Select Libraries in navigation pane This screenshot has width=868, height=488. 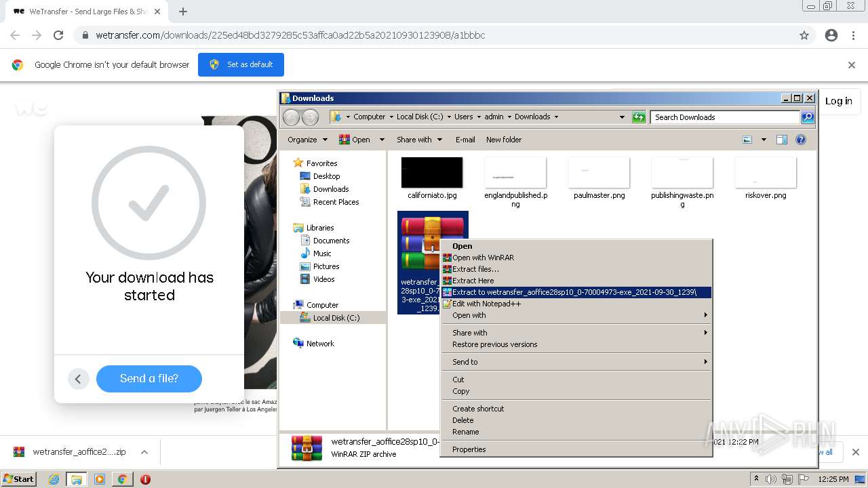point(319,228)
